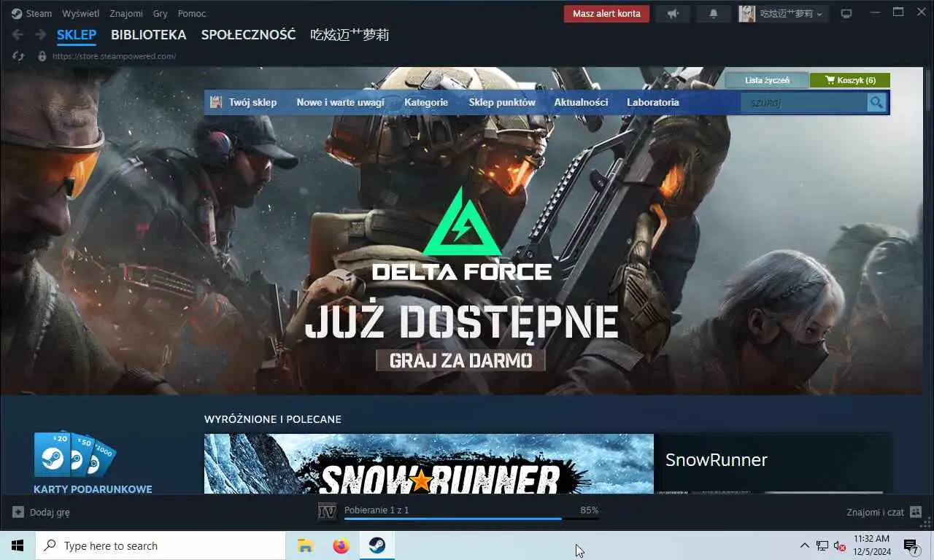Open the Windows notification center
The height and width of the screenshot is (560, 934).
tap(912, 545)
